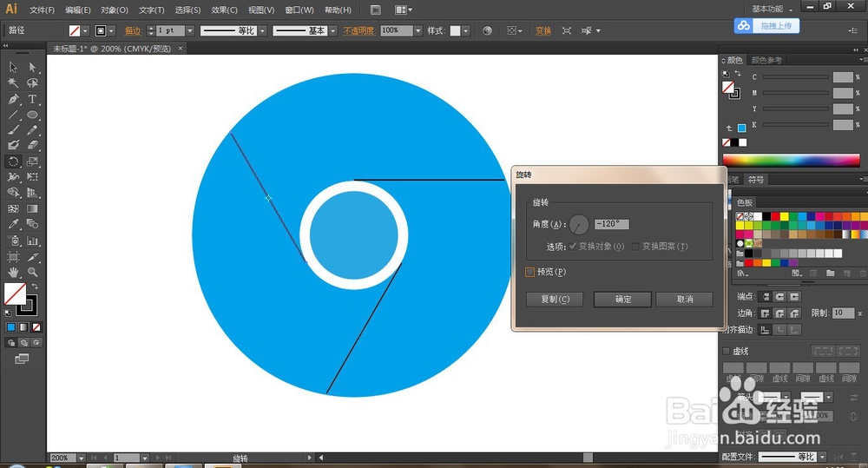Viewport: 868px width, 468px height.
Task: Select the Zoom magnifier tool
Action: click(x=33, y=273)
